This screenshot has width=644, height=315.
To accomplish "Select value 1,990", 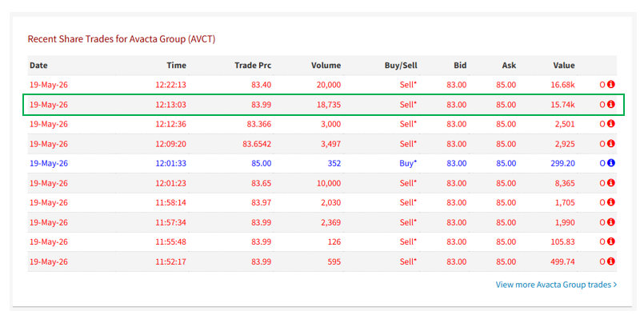I will [x=565, y=222].
